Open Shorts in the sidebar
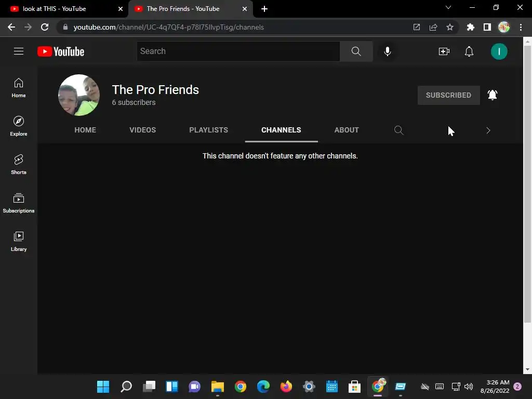 [19, 165]
